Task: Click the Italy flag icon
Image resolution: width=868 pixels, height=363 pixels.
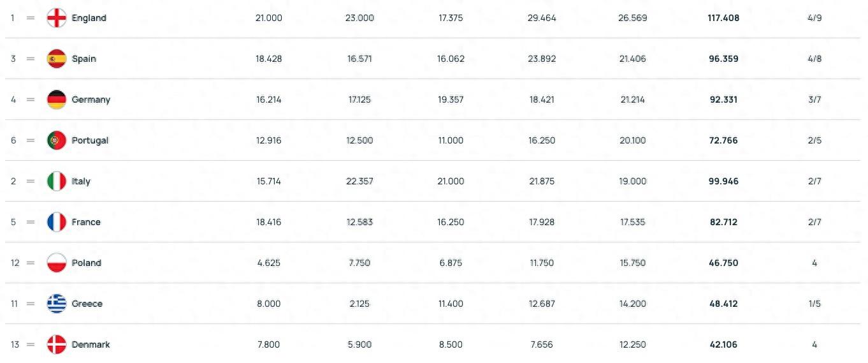Action: (x=57, y=181)
